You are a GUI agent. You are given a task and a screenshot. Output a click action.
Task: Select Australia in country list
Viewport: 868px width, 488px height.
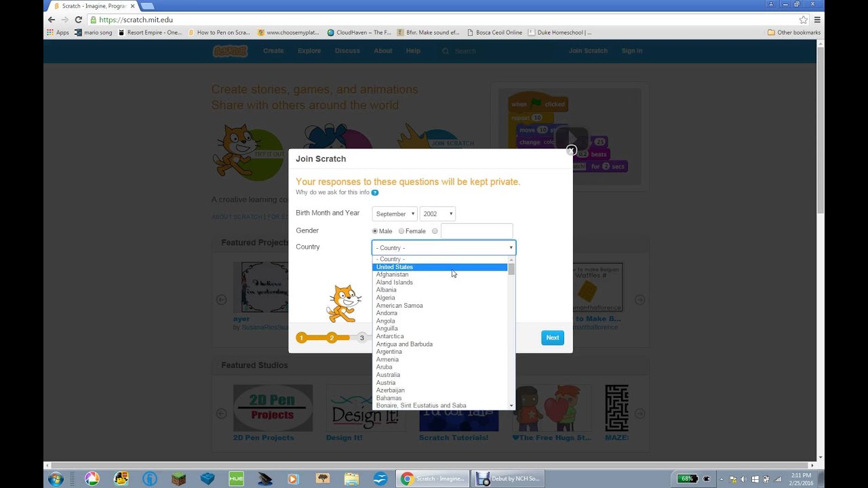[440, 375]
